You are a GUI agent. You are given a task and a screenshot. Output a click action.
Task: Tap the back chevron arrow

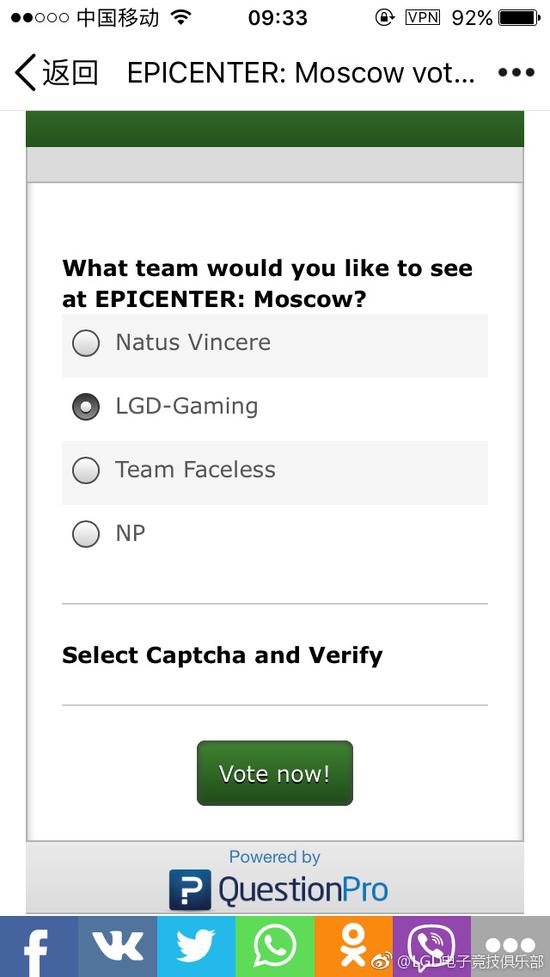point(25,73)
